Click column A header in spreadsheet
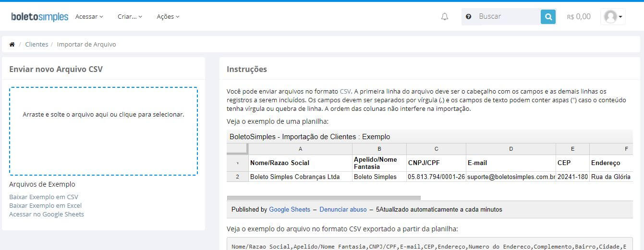The width and height of the screenshot is (644, 250). [x=300, y=149]
